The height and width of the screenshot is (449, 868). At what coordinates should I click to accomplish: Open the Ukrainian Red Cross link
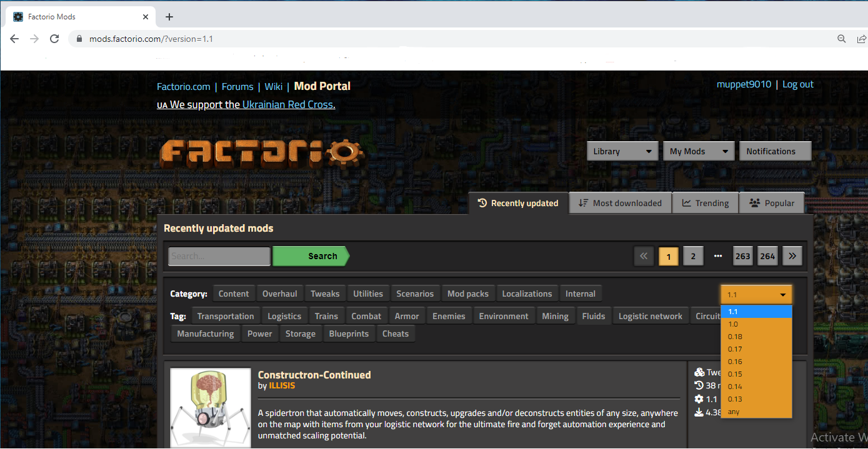[289, 104]
